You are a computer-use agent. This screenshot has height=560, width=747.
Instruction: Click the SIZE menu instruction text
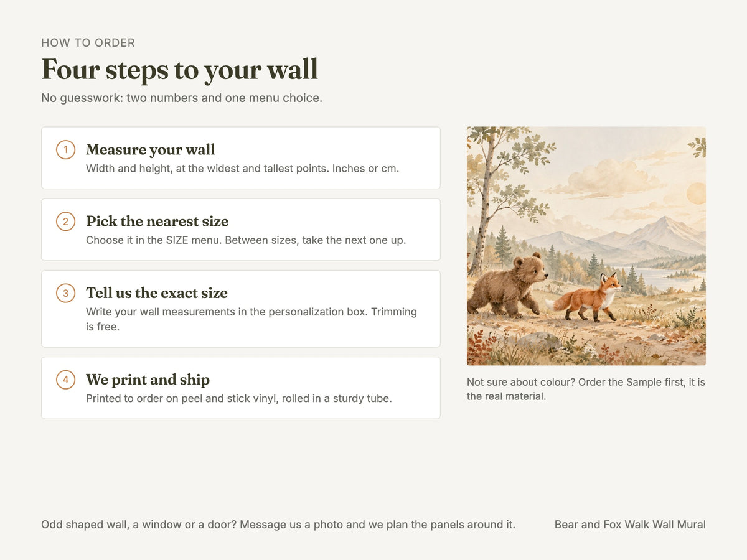point(246,240)
